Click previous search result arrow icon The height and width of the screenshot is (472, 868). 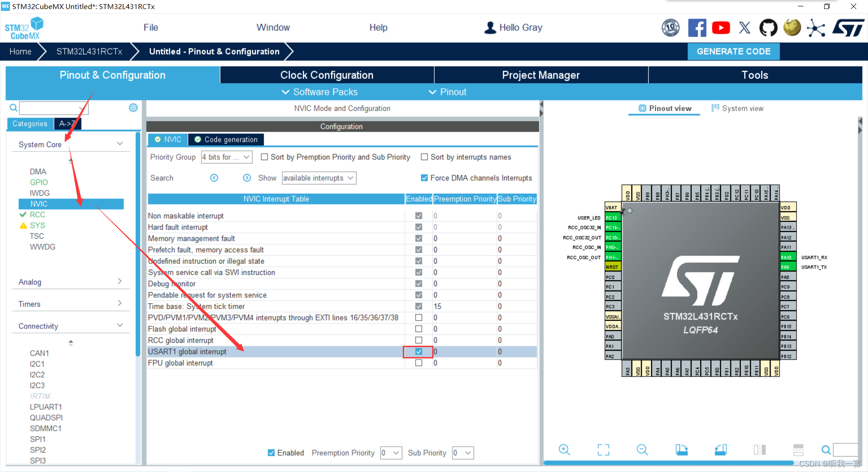pos(214,178)
